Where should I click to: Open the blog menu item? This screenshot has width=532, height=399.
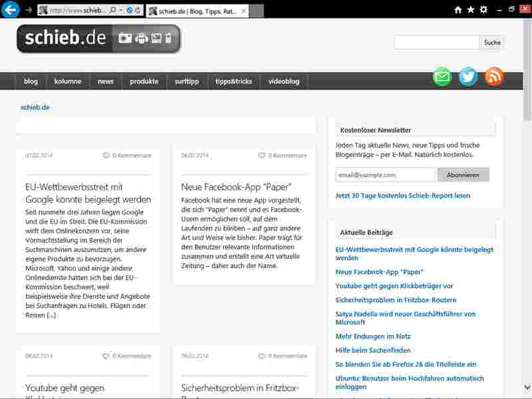pyautogui.click(x=31, y=81)
